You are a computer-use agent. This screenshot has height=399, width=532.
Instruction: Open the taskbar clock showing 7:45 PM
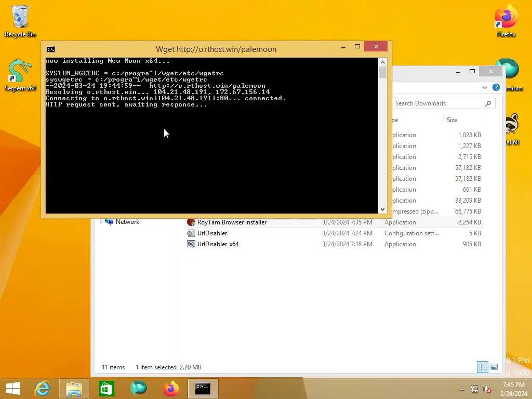tap(513, 389)
